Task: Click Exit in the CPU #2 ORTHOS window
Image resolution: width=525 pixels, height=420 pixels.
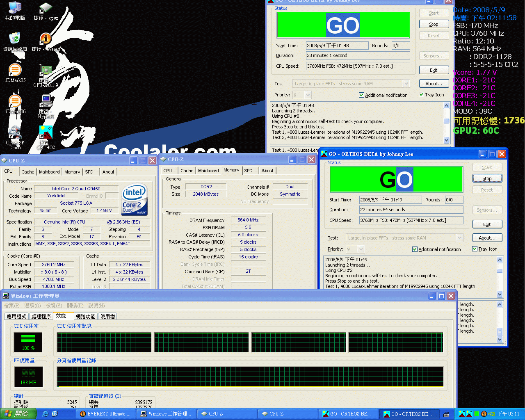Action: pos(487,224)
